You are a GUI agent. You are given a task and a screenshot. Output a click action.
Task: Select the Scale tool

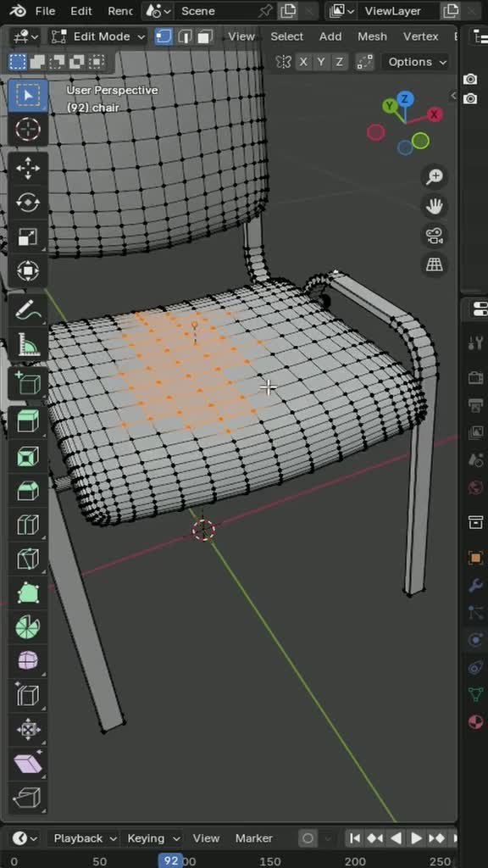28,237
